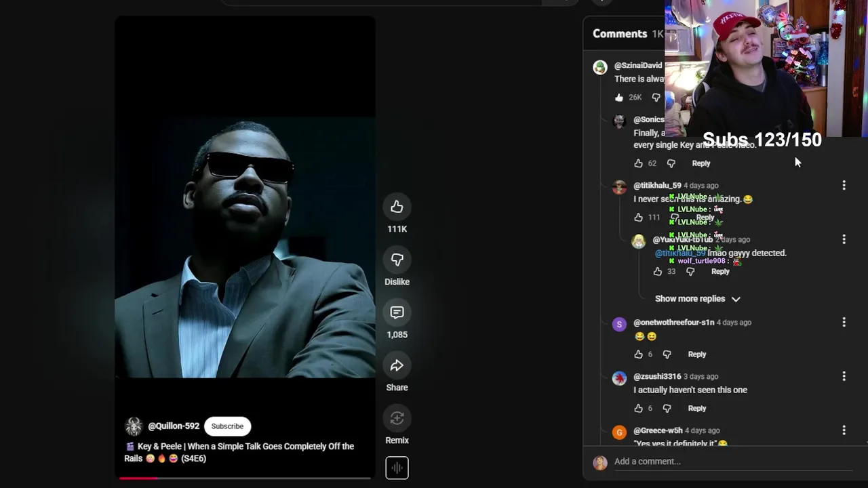The width and height of the screenshot is (868, 488).
Task: Reply to zsushi3316's comment
Action: point(697,409)
